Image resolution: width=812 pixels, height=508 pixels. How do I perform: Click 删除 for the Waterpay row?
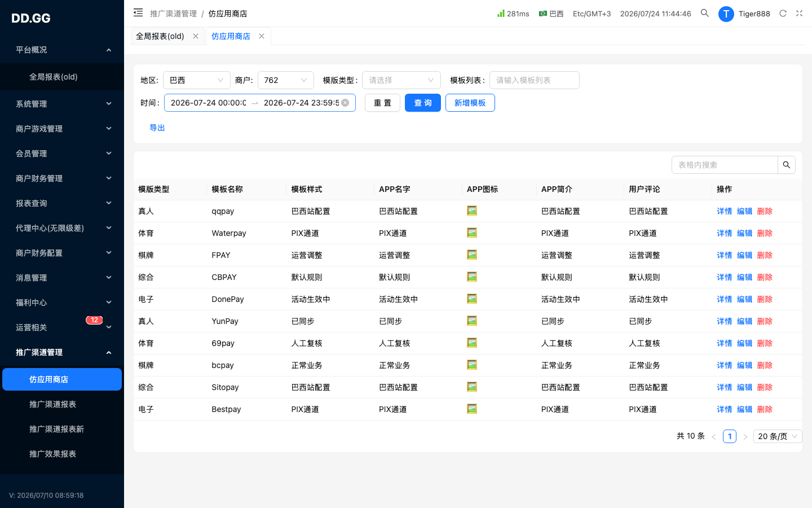pos(765,233)
